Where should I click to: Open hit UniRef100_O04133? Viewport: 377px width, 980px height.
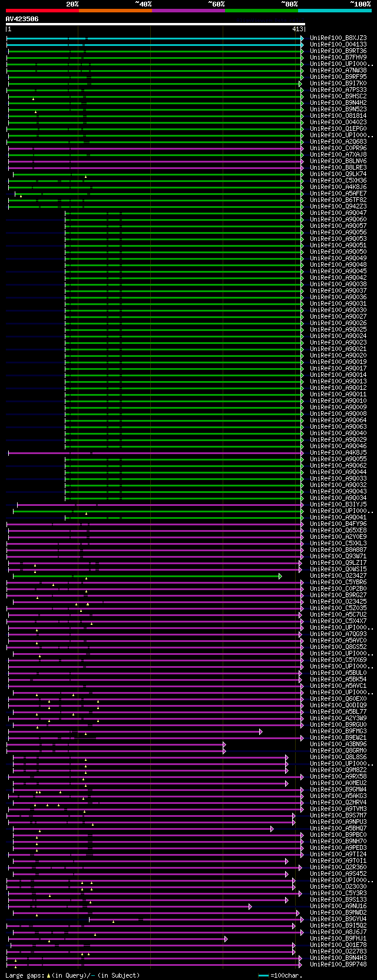[338, 44]
